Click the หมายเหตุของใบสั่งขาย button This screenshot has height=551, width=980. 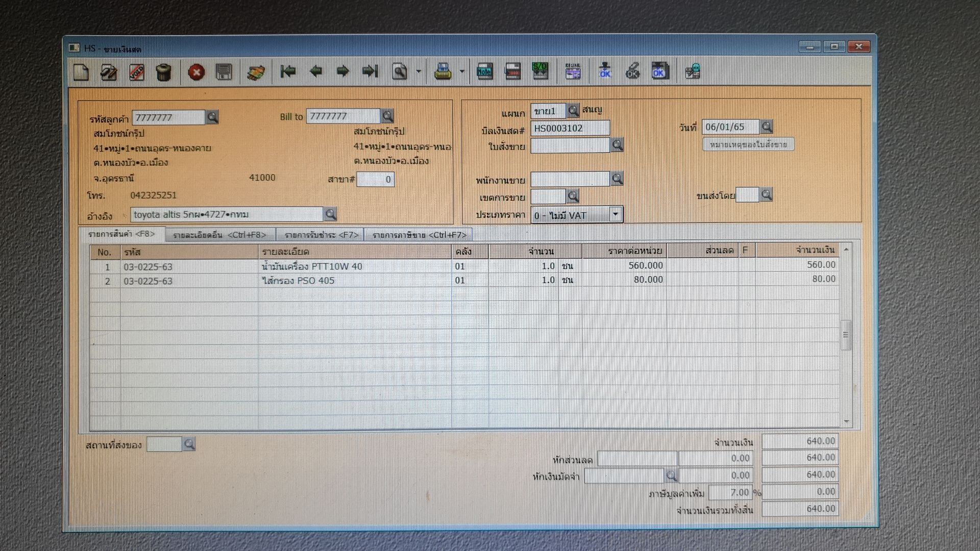click(748, 144)
